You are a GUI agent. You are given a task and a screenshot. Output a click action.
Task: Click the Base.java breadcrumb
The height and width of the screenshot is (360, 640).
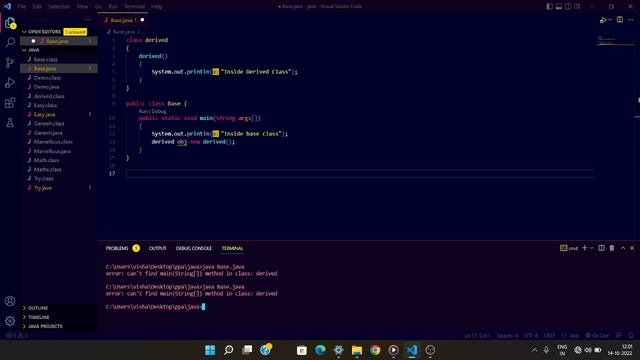coord(124,31)
